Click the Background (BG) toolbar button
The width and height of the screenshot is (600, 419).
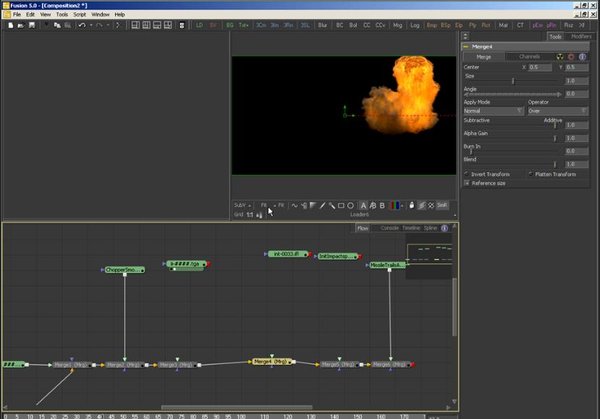point(230,24)
